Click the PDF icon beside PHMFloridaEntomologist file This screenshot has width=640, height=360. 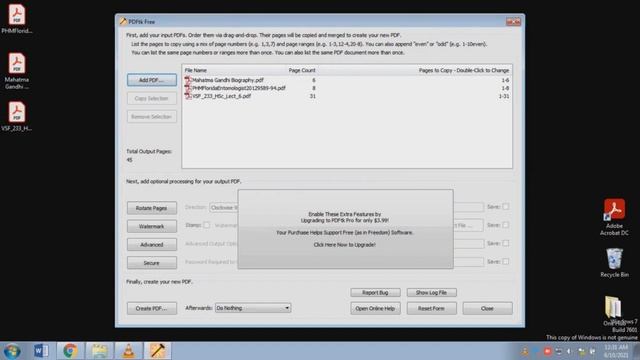[188, 88]
